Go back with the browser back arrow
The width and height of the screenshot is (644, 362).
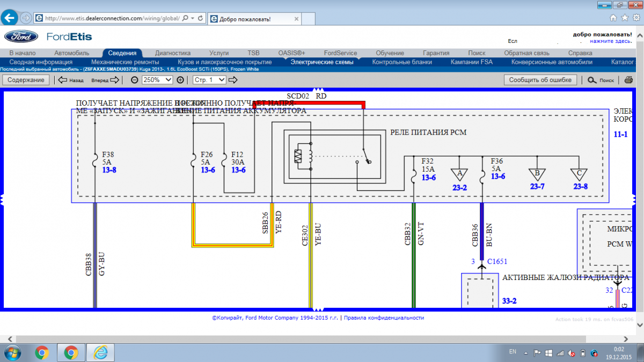pyautogui.click(x=10, y=18)
